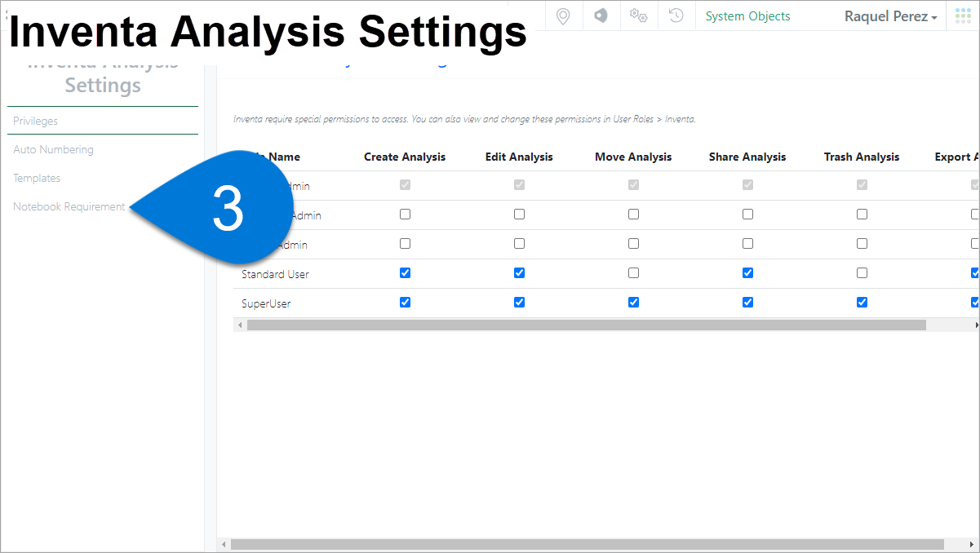Click the location pin icon in the top bar
The height and width of the screenshot is (553, 980).
tap(562, 16)
